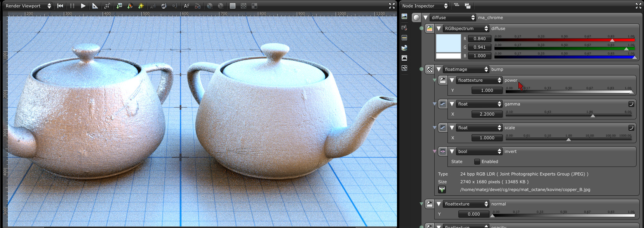Click the bump floatimage node icon

pyautogui.click(x=430, y=69)
